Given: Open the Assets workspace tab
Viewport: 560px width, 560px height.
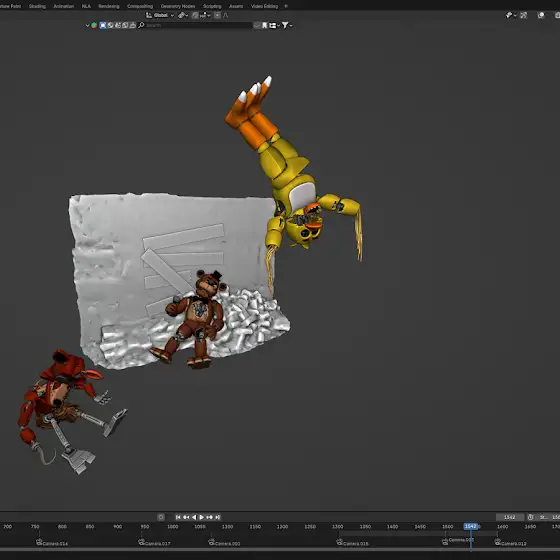Looking at the screenshot, I should (236, 6).
